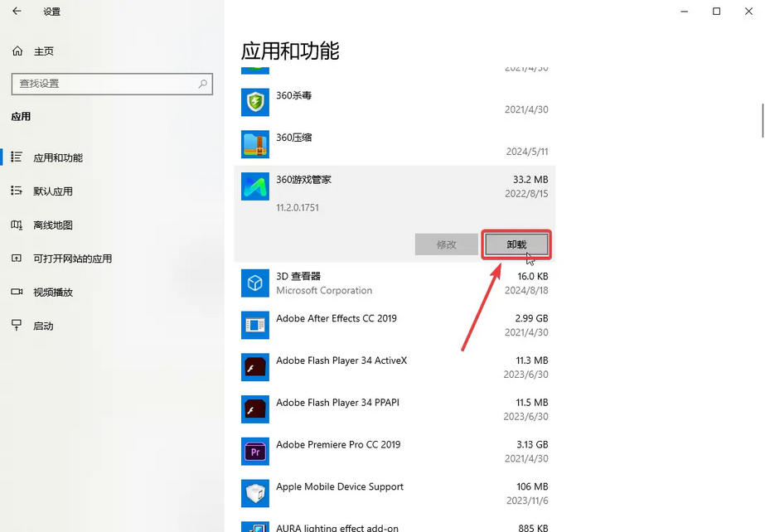Click inside the 查找设置 search box
The image size is (765, 532).
[112, 84]
